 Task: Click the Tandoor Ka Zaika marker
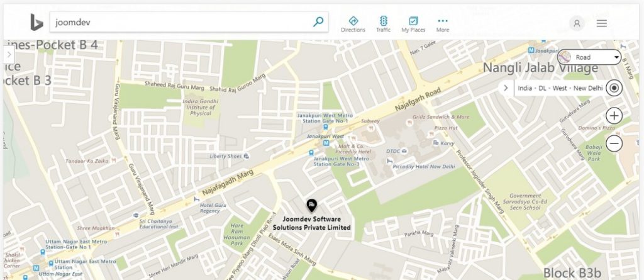point(114,160)
